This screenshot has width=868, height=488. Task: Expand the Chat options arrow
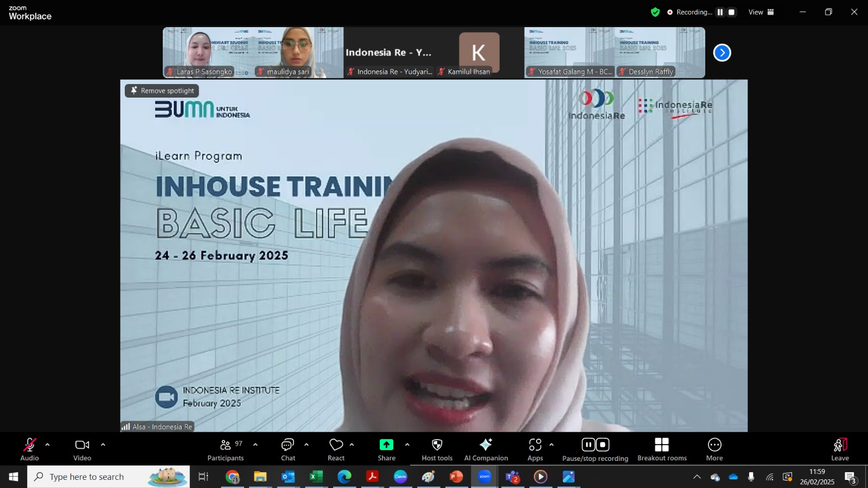(x=307, y=445)
